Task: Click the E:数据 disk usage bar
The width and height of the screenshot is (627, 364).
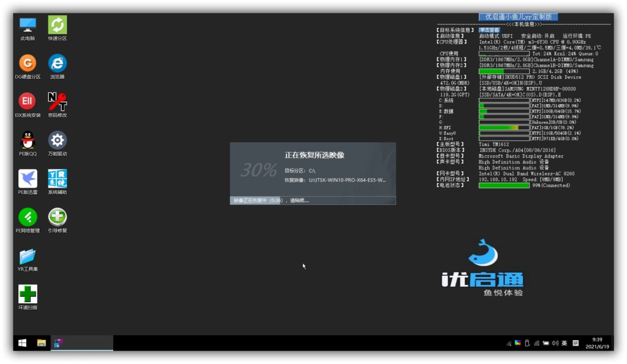Action: (504, 111)
